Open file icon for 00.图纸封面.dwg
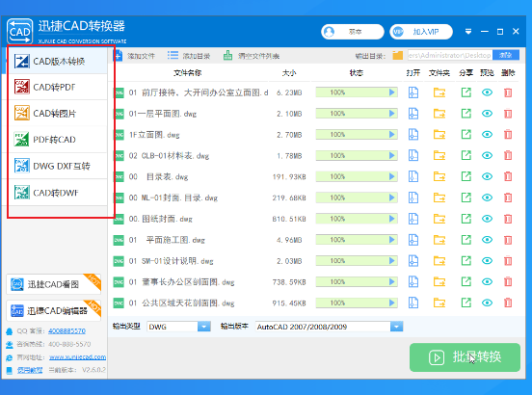This screenshot has height=395, width=532. point(413,219)
